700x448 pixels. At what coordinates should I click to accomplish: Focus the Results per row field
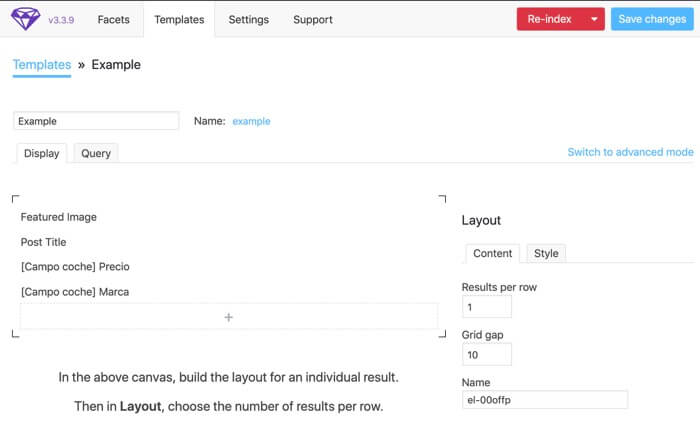[487, 307]
